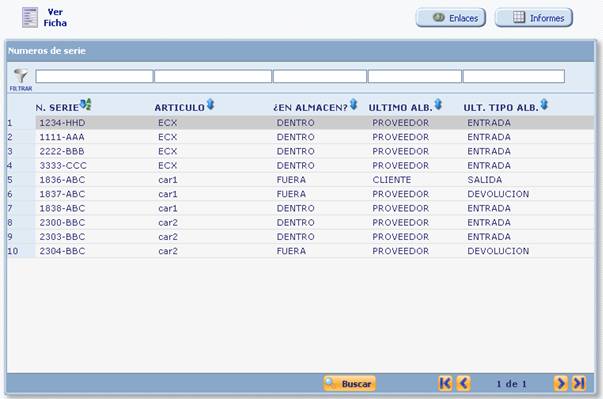Open the Ver Ficha document icon
603x399 pixels.
30,18
